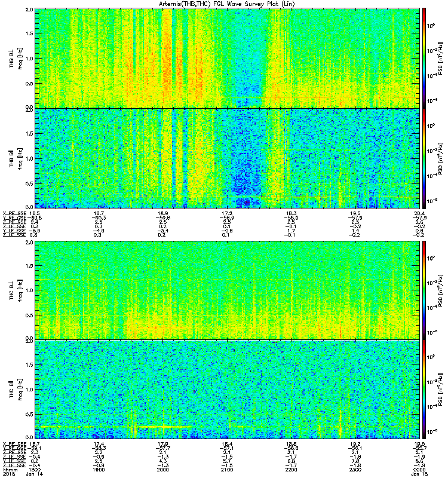
Task: Click the Jan 14 date label
Action: coord(35,474)
